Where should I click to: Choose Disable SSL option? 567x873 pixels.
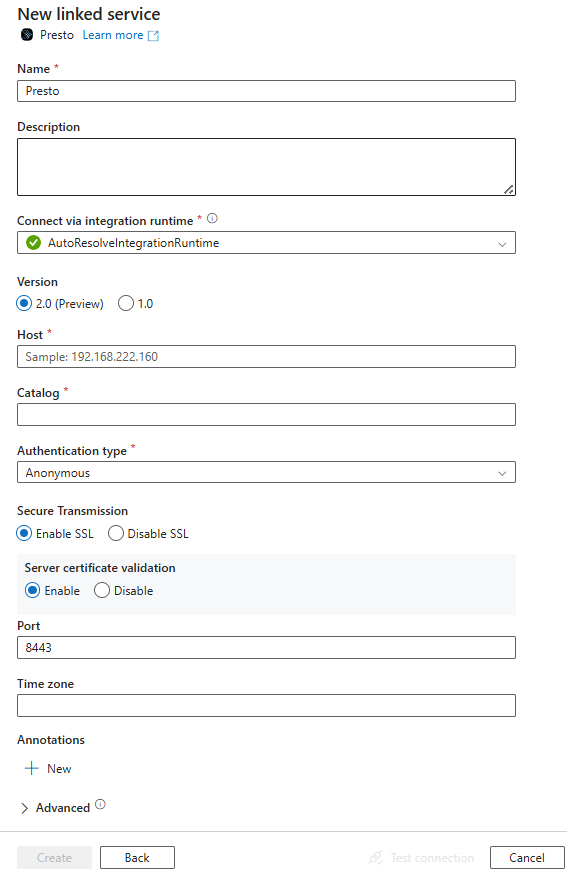(116, 533)
